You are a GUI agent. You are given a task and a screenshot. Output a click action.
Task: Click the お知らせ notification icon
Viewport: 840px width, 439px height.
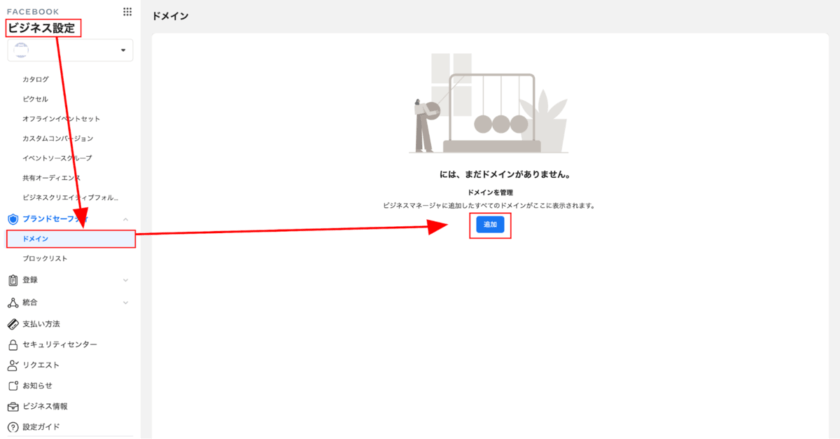pyautogui.click(x=13, y=385)
